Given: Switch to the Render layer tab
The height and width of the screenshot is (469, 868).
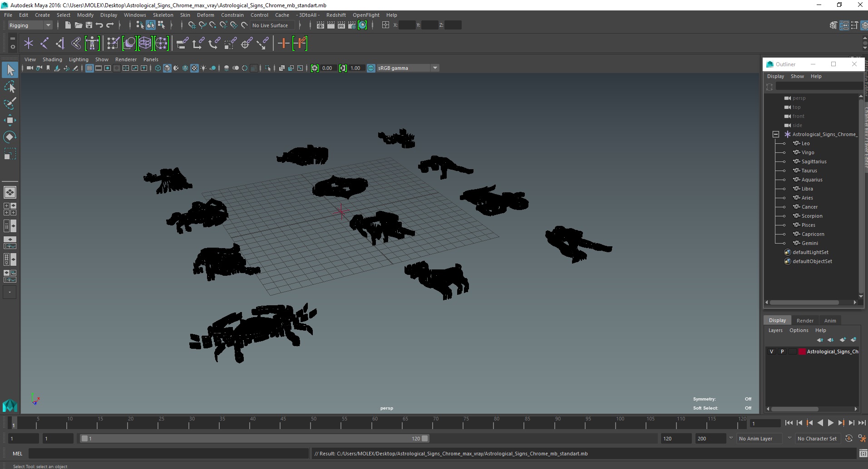Looking at the screenshot, I should click(x=805, y=320).
